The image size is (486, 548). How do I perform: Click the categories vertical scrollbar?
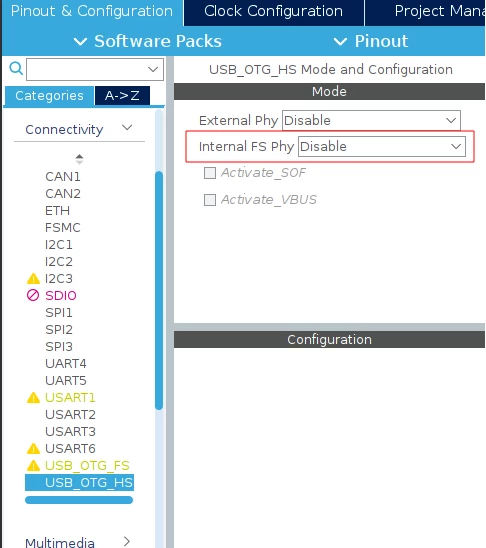tap(159, 290)
